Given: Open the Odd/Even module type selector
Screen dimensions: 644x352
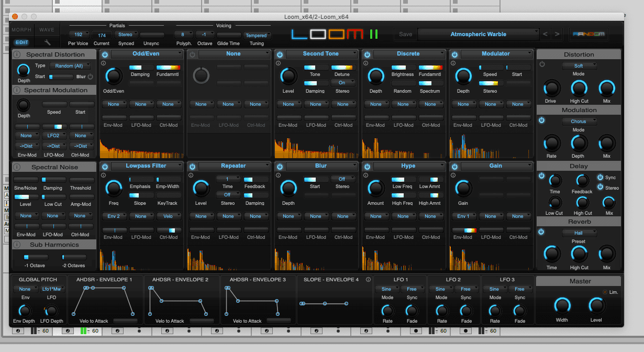Looking at the screenshot, I should coord(147,54).
